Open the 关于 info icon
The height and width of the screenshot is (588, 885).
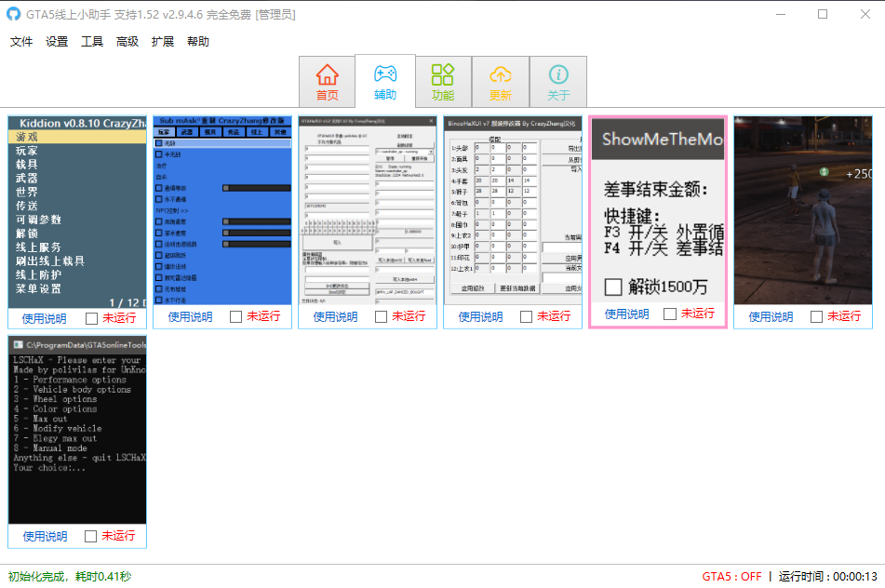click(559, 81)
